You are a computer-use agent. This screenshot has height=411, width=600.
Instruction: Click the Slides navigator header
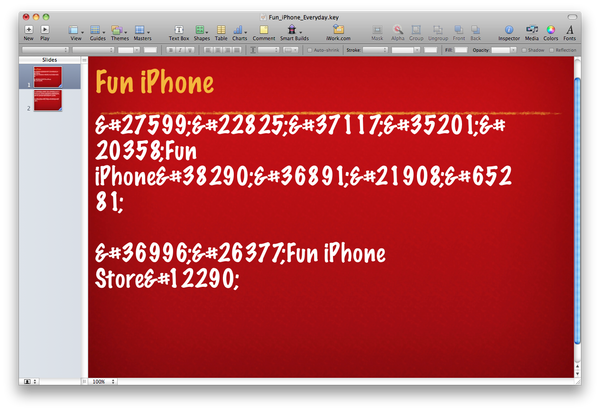(x=50, y=60)
